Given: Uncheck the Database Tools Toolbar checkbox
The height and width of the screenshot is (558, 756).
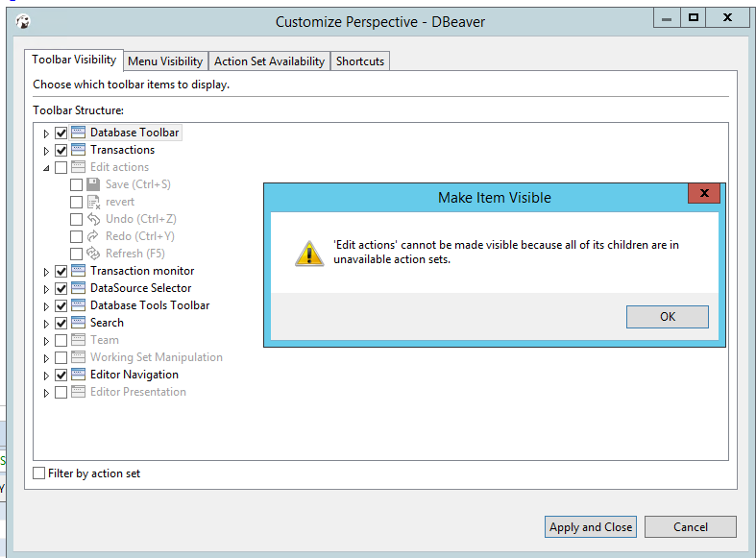Looking at the screenshot, I should click(x=61, y=306).
